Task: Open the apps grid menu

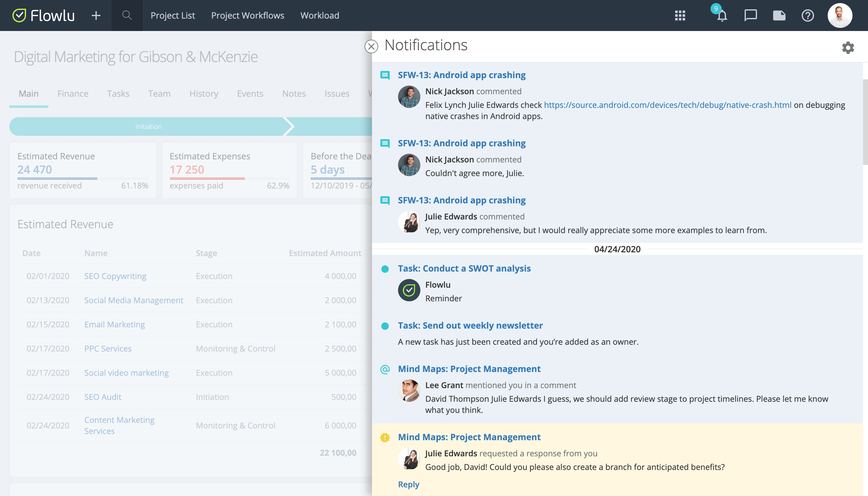Action: [x=680, y=15]
